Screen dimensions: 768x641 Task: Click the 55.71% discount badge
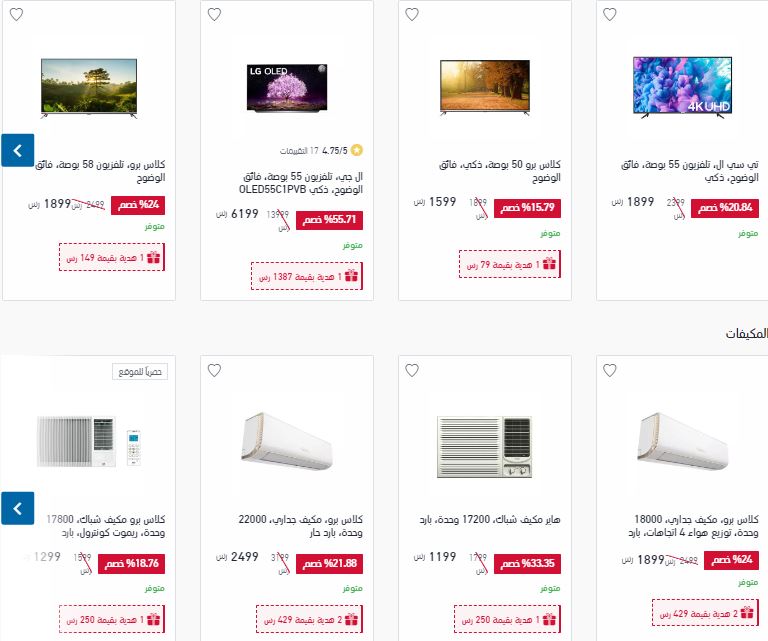[329, 220]
